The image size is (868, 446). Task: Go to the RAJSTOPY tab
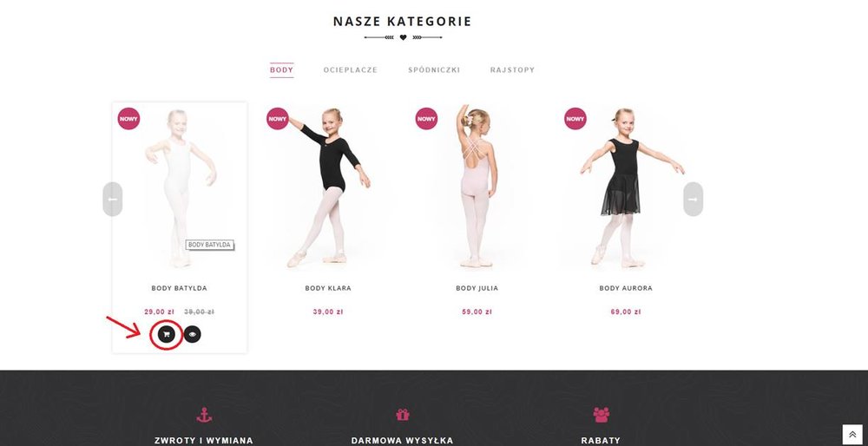coord(513,69)
